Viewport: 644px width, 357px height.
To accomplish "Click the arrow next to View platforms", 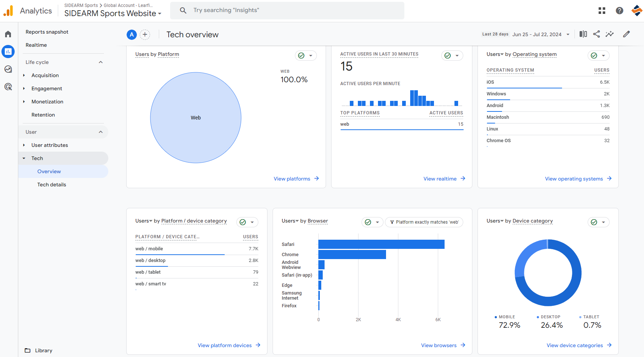I will point(317,178).
